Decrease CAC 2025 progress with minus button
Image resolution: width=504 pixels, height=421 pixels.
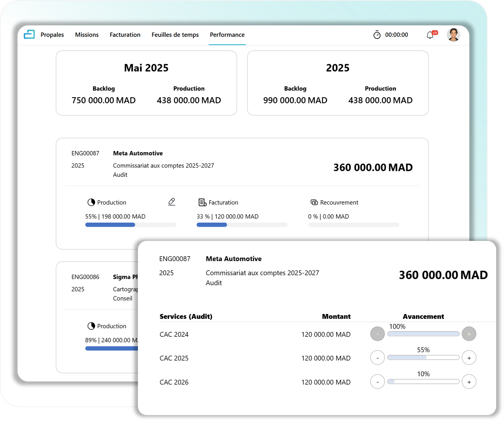[x=377, y=358]
